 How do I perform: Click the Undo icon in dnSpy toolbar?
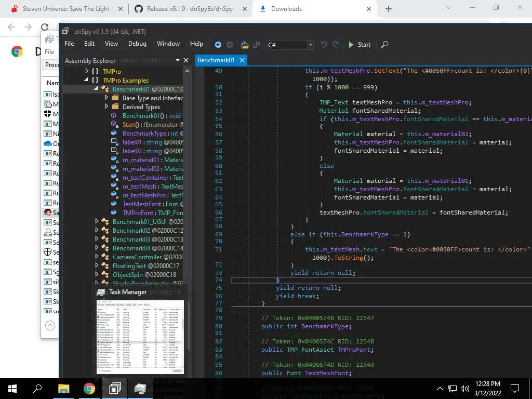pyautogui.click(x=324, y=45)
